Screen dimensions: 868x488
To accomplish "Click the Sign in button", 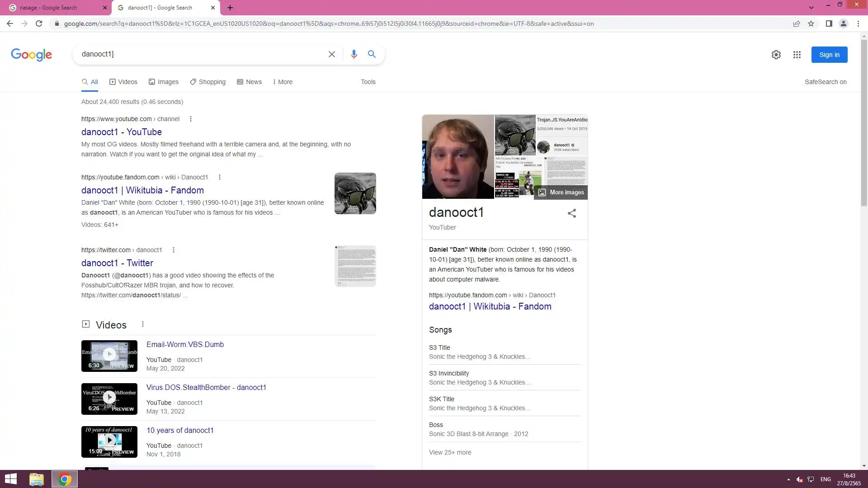I will pos(829,55).
